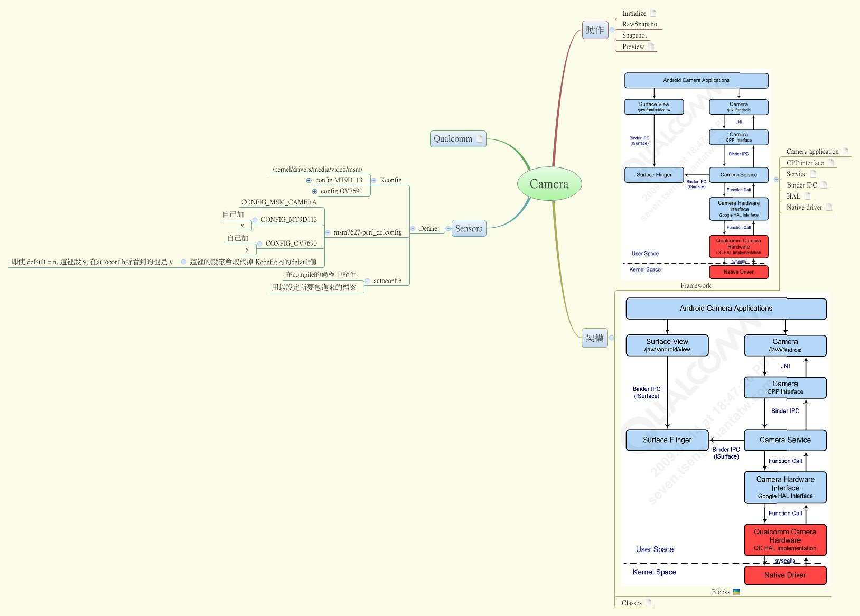The height and width of the screenshot is (616, 860).
Task: Collapse the 動作 branch
Action: tap(612, 30)
